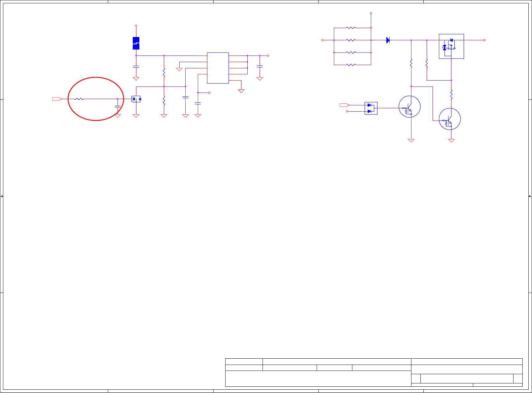Image resolution: width=532 pixels, height=393 pixels.
Task: Click the ground symbol below the left circled transistor
Action: [411, 140]
